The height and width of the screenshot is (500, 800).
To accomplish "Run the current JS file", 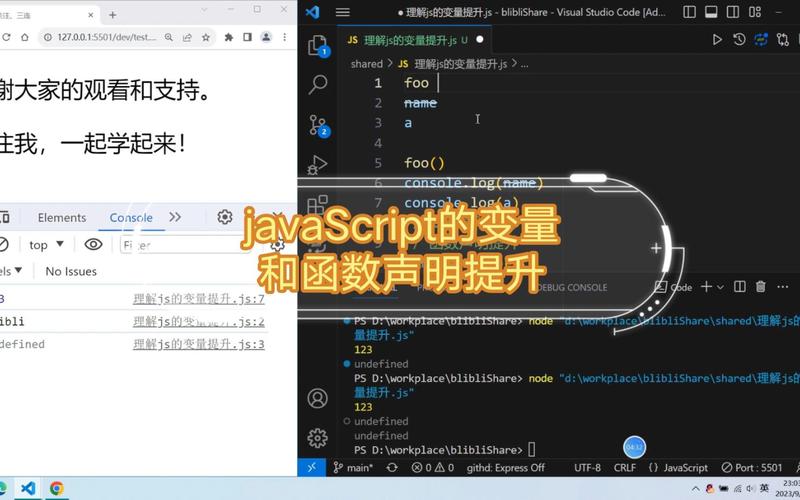I will [x=717, y=39].
